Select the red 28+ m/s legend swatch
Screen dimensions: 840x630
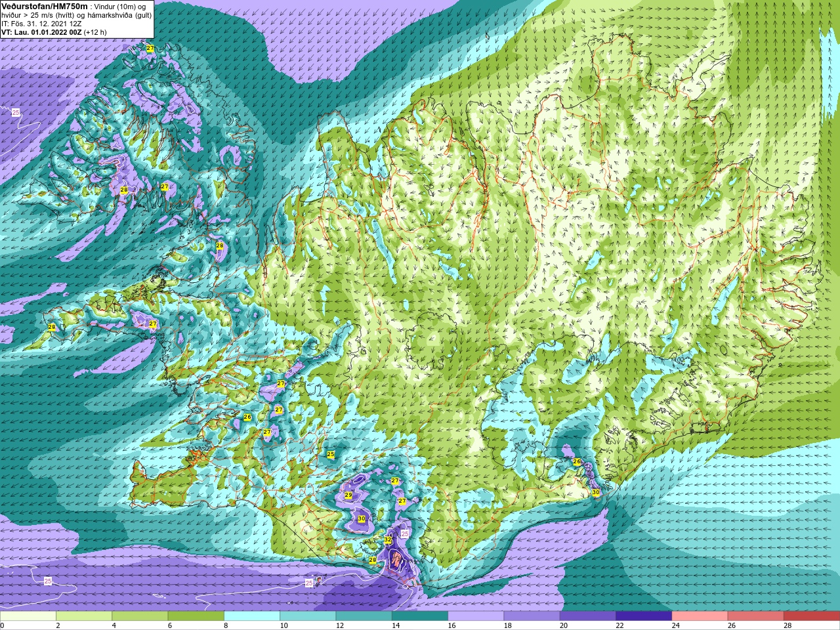click(812, 616)
